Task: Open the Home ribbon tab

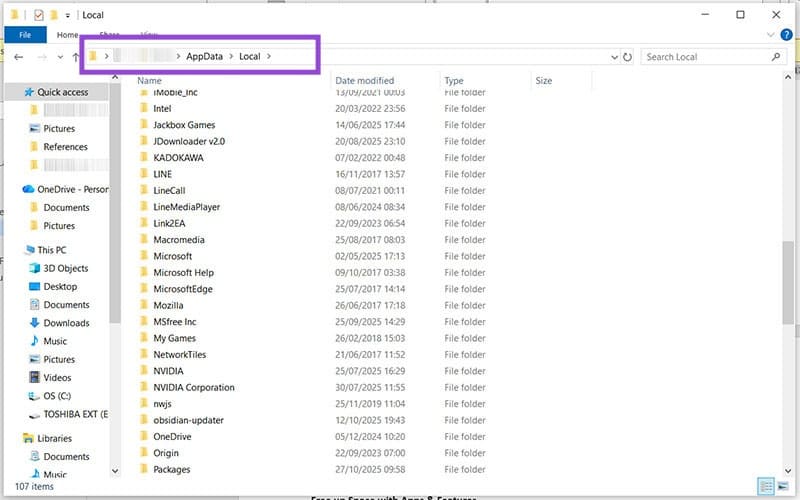Action: coord(68,35)
